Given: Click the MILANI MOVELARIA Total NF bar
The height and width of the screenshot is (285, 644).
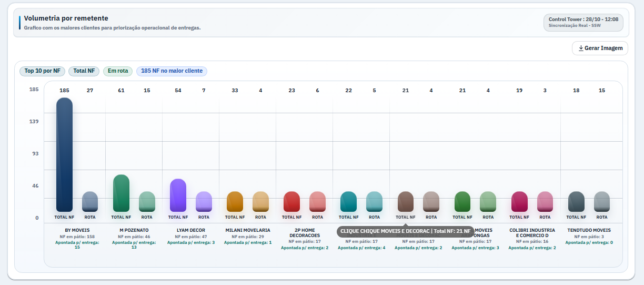Looking at the screenshot, I should [235, 202].
